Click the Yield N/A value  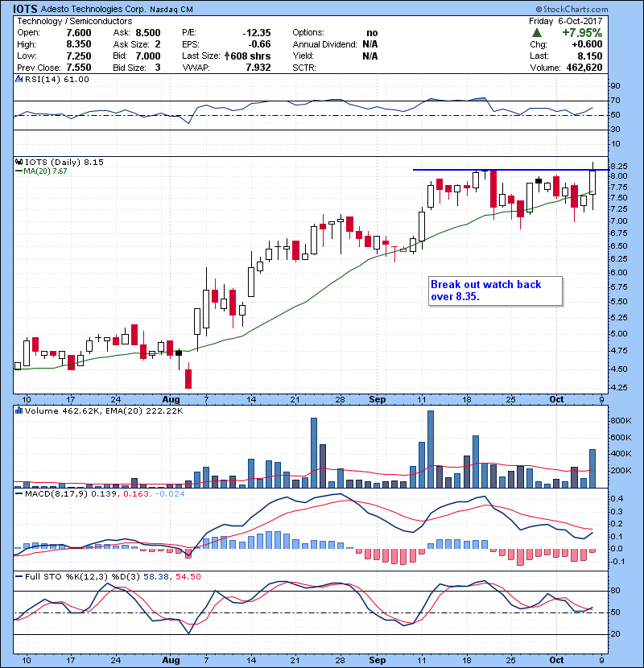pos(370,56)
